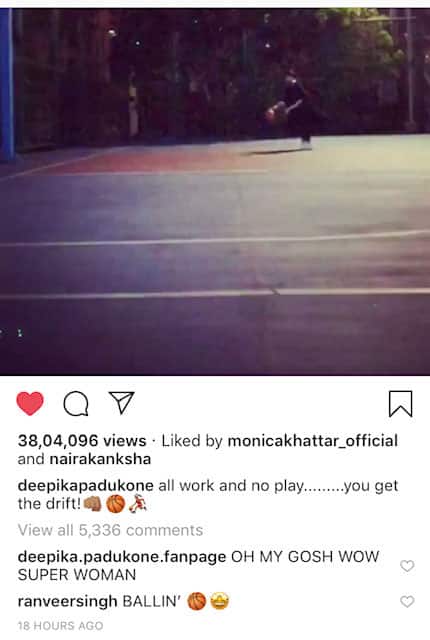The image size is (430, 640).
Task: Tap basketball emoji in ranveersingh comment
Action: (197, 602)
